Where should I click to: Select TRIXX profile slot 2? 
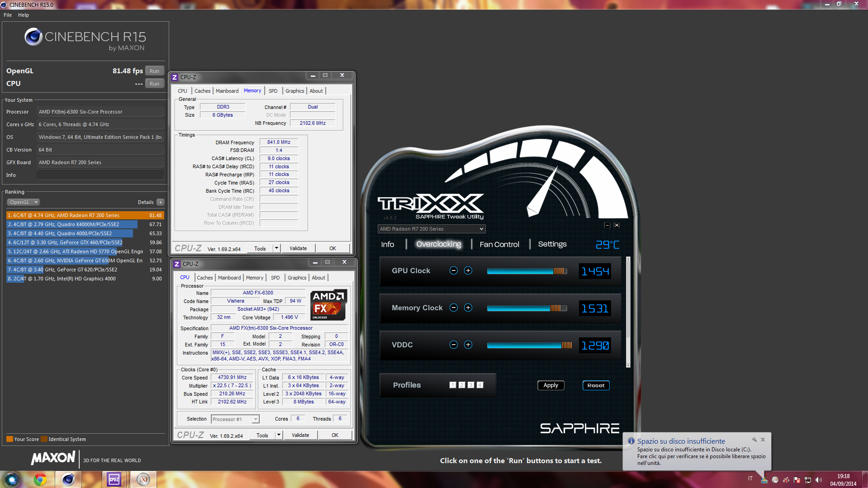coord(462,385)
